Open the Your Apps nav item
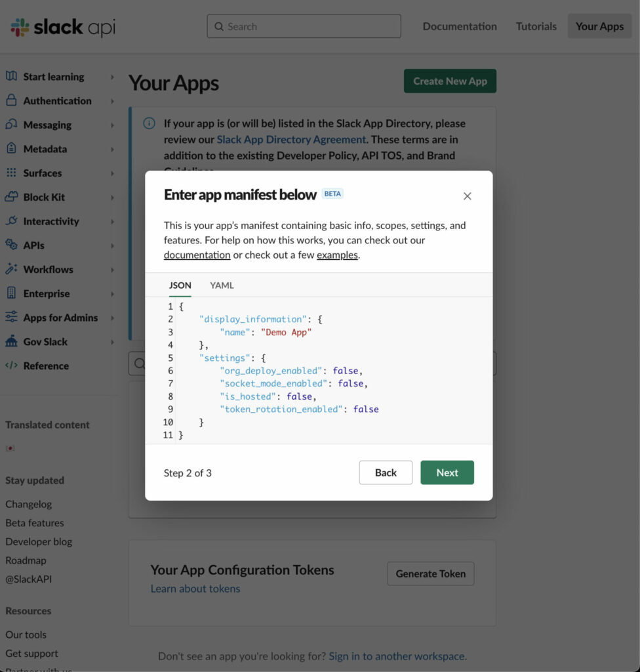 tap(599, 26)
